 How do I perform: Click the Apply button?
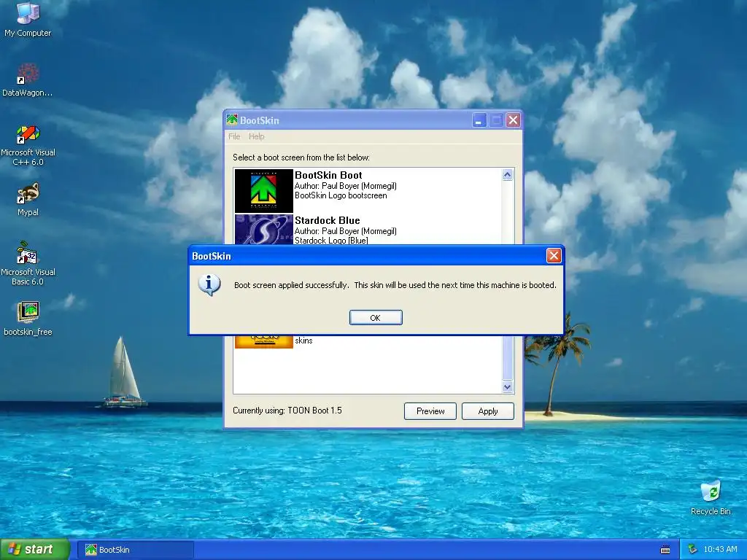pos(488,411)
